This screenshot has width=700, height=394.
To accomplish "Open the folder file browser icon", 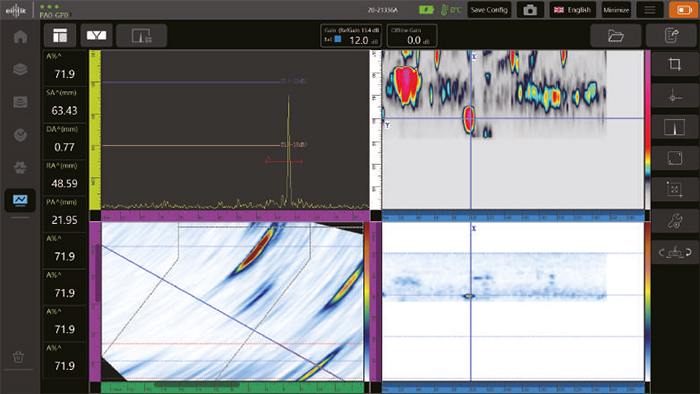I will coord(616,36).
